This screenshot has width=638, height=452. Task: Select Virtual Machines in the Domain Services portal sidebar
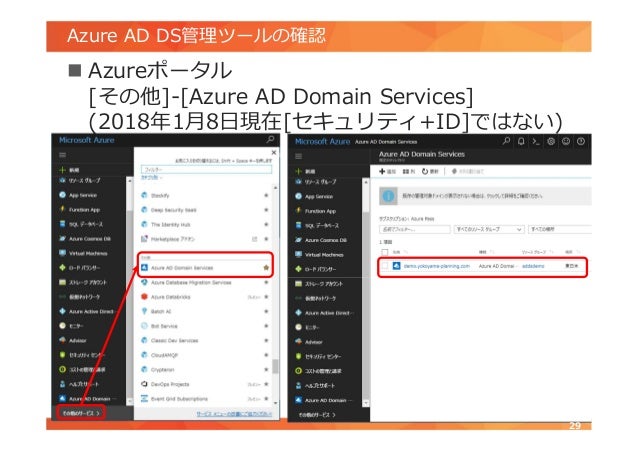(x=324, y=255)
